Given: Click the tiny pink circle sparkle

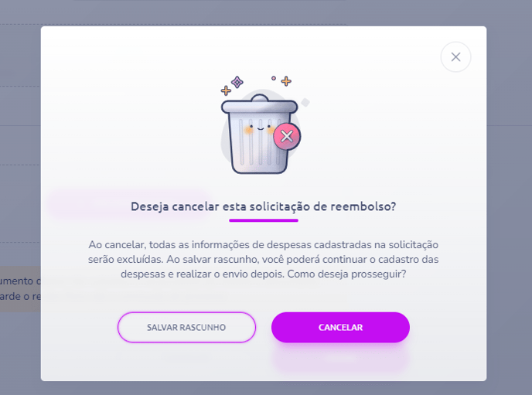Looking at the screenshot, I should (274, 78).
